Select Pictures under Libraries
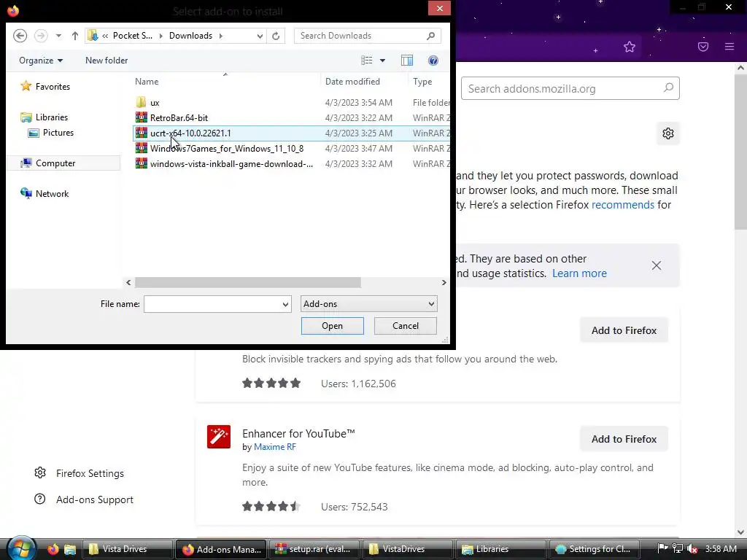This screenshot has width=747, height=560. tap(51, 133)
